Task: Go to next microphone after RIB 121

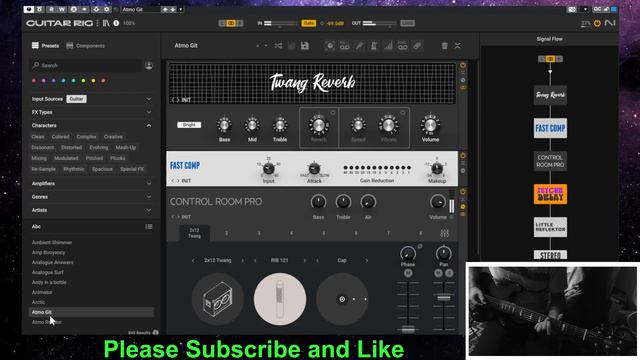Action: tap(304, 260)
